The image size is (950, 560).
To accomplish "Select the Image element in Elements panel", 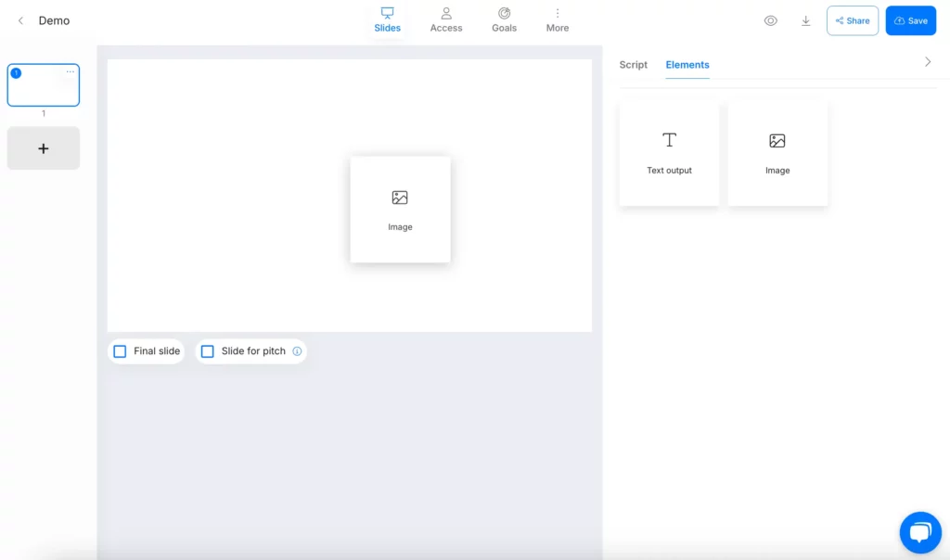I will point(777,153).
